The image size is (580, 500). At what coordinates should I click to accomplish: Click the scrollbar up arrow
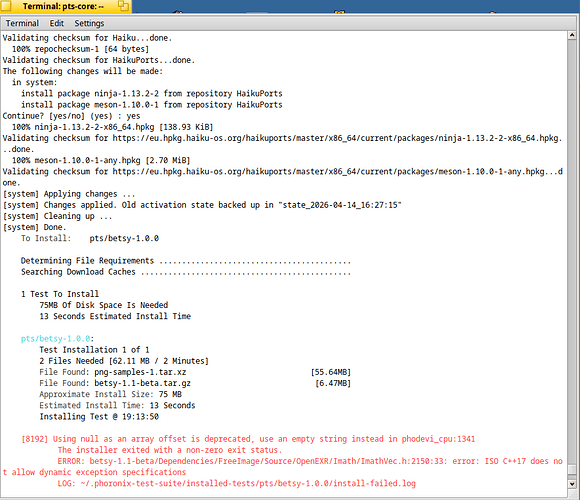[572, 36]
